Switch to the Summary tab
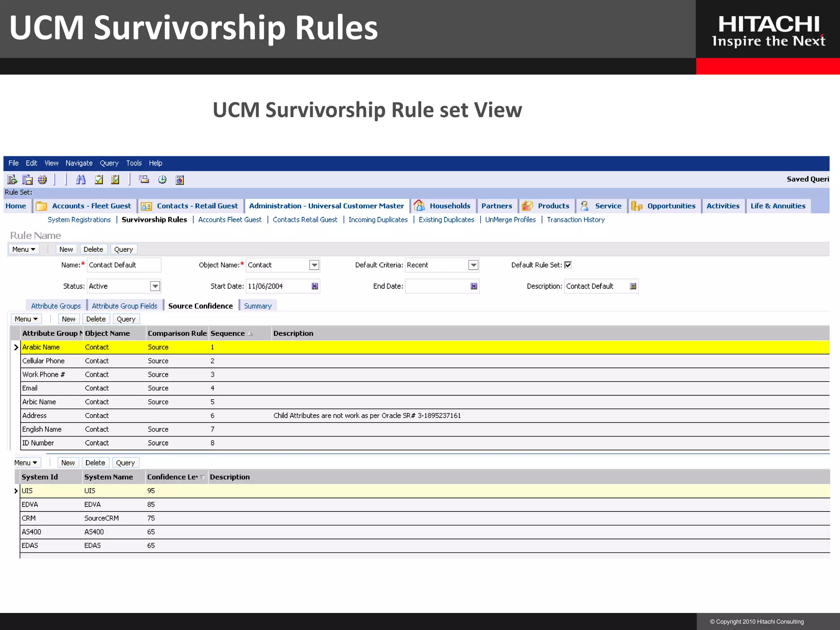Screen dimensions: 840x630 coord(258,306)
